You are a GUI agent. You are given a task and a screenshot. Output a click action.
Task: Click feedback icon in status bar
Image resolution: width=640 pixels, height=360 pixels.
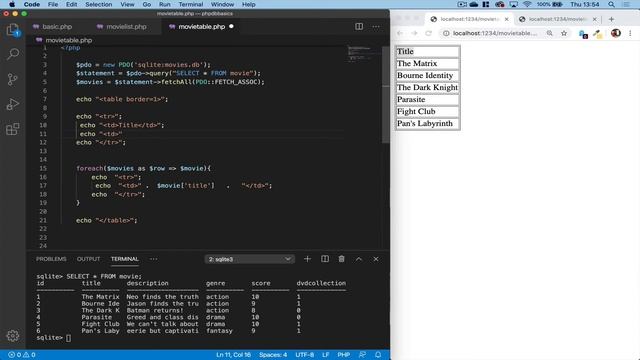click(362, 355)
